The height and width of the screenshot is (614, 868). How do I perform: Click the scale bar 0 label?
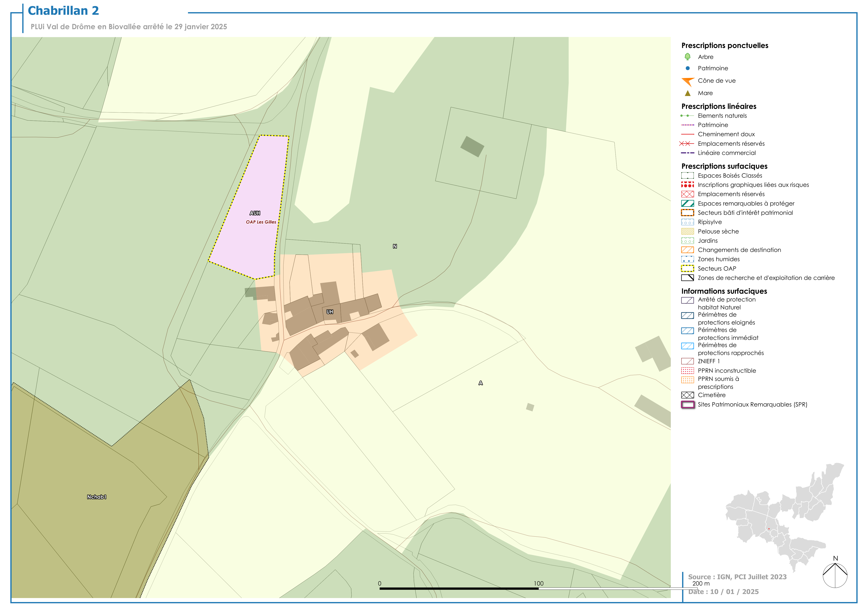tap(380, 583)
